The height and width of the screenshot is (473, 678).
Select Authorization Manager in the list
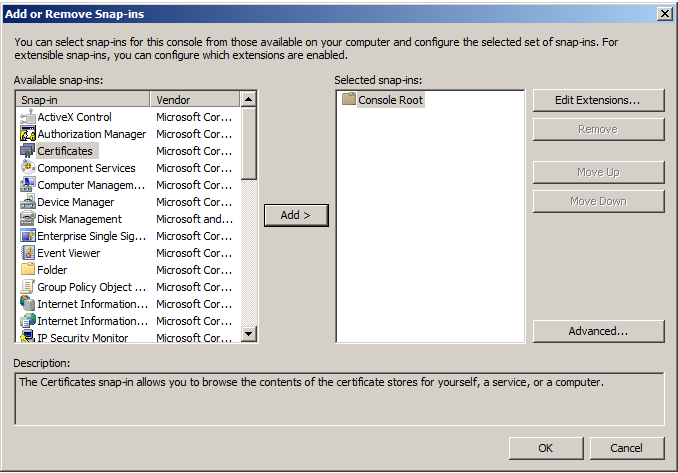click(x=92, y=134)
